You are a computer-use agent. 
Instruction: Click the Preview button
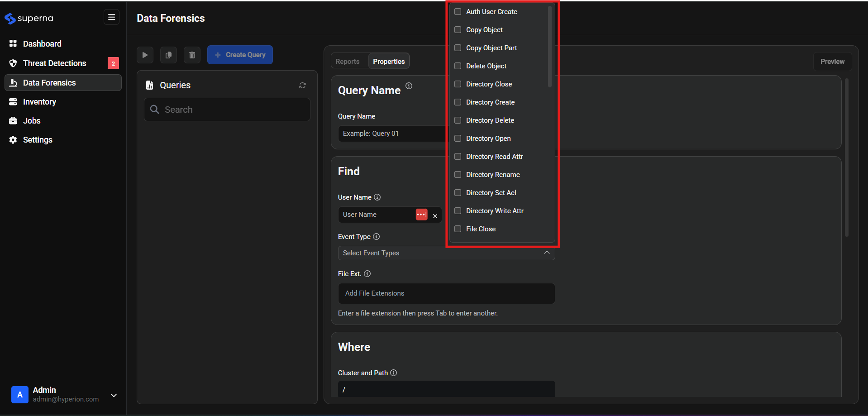click(x=832, y=62)
